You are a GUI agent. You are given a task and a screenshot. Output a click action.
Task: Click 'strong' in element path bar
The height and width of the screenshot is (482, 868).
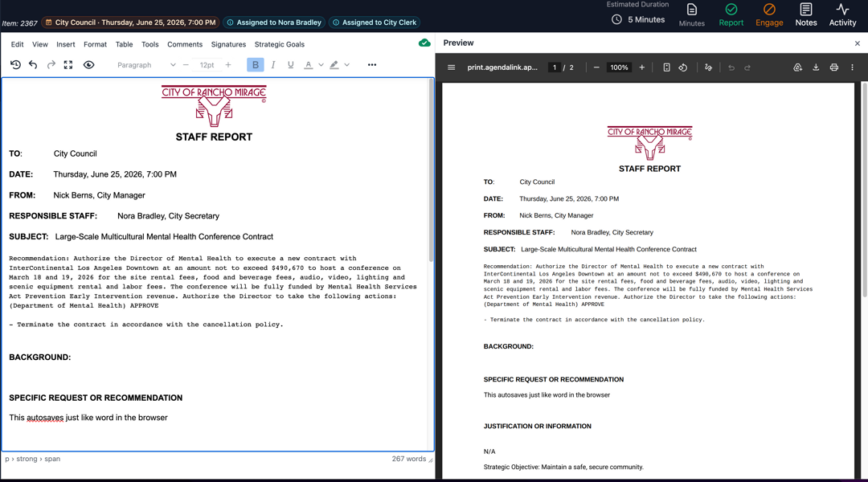point(27,459)
